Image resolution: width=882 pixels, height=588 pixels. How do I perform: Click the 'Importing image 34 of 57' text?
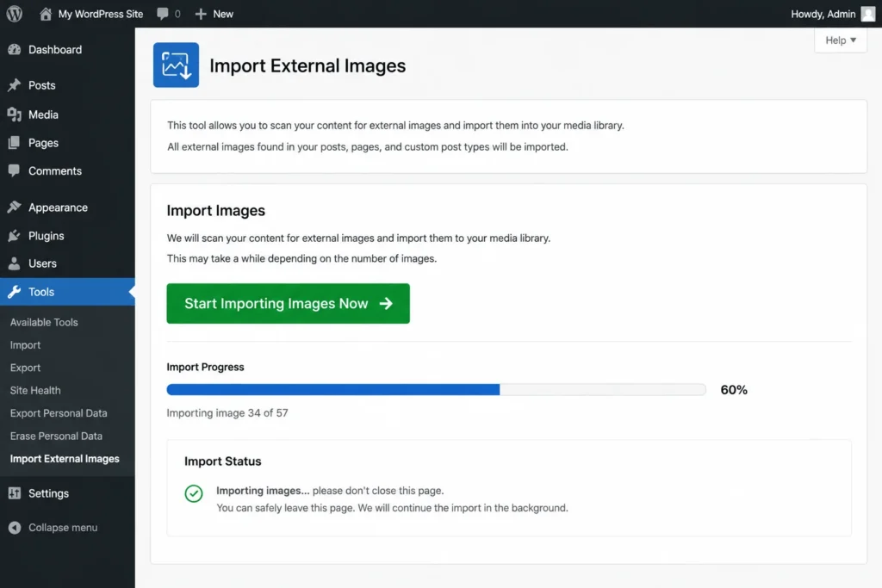(227, 412)
